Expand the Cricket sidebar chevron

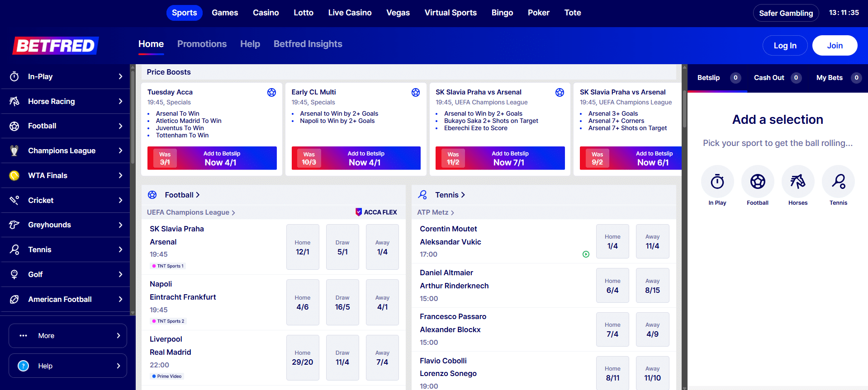click(120, 200)
